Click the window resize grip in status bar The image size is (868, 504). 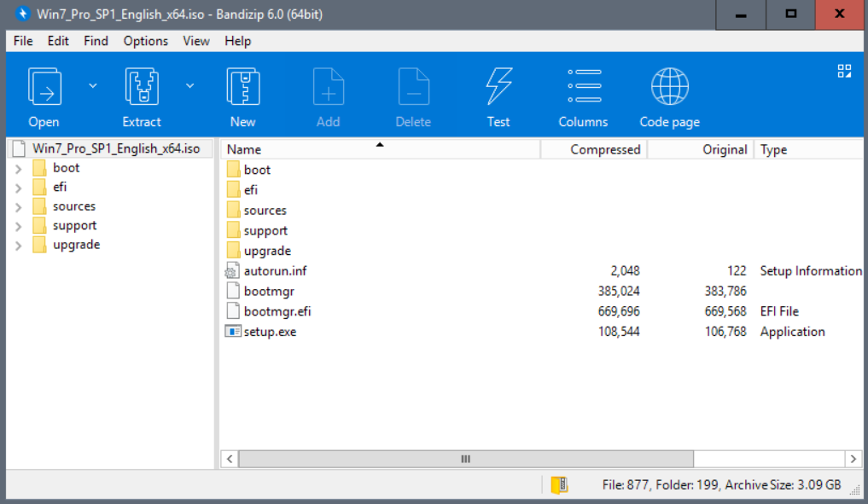[x=856, y=490]
